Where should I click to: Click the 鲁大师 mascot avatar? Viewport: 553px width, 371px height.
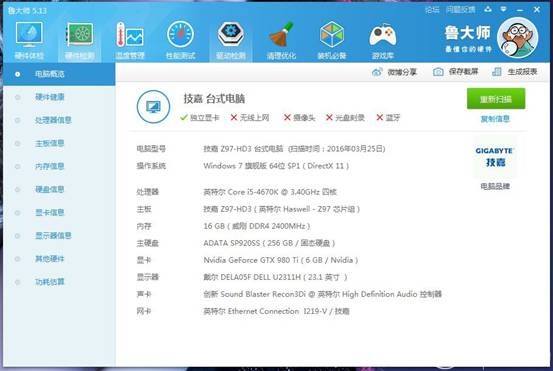[x=517, y=37]
